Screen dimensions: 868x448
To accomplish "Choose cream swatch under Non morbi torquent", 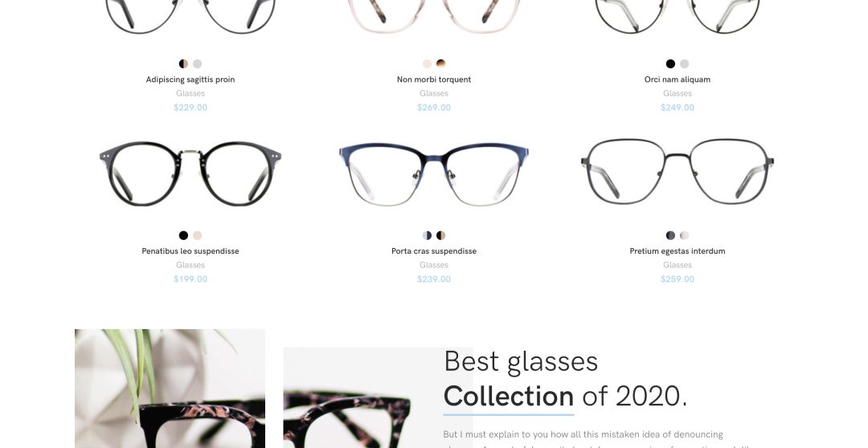I will (427, 63).
